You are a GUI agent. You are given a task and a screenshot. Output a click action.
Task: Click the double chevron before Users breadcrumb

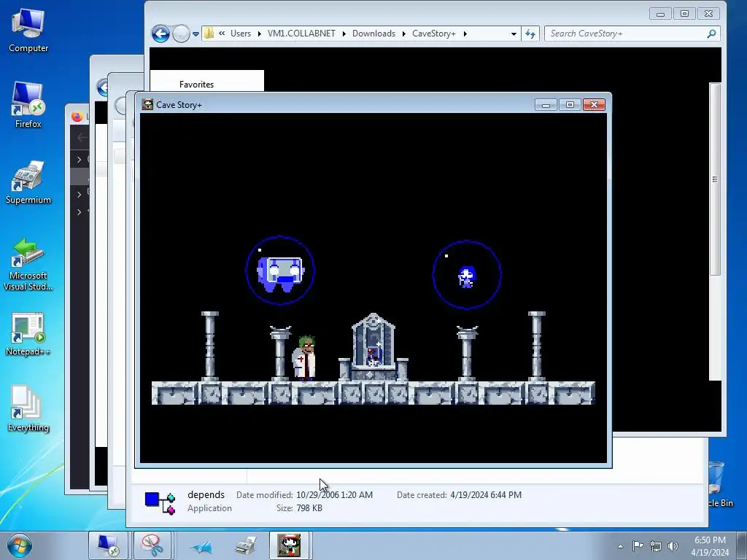(222, 34)
